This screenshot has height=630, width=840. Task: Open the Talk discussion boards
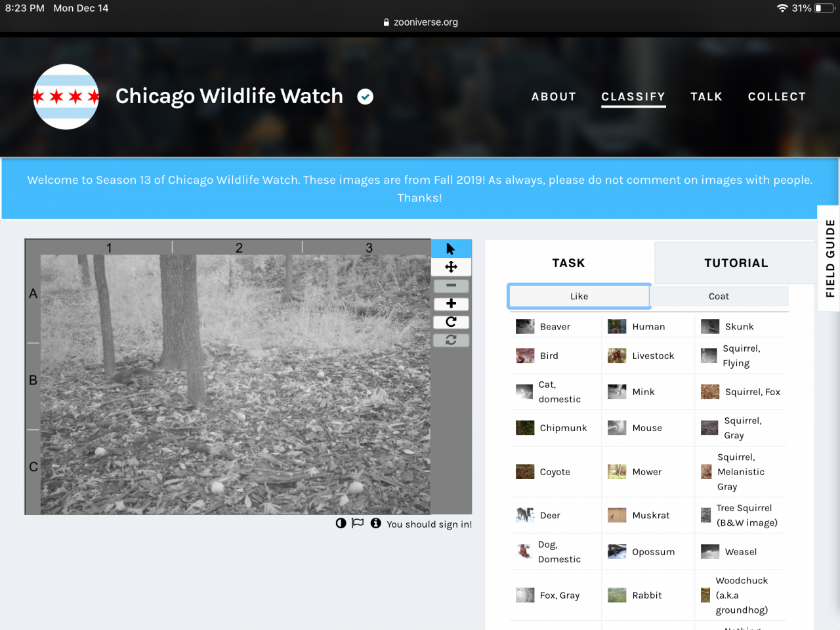click(706, 96)
